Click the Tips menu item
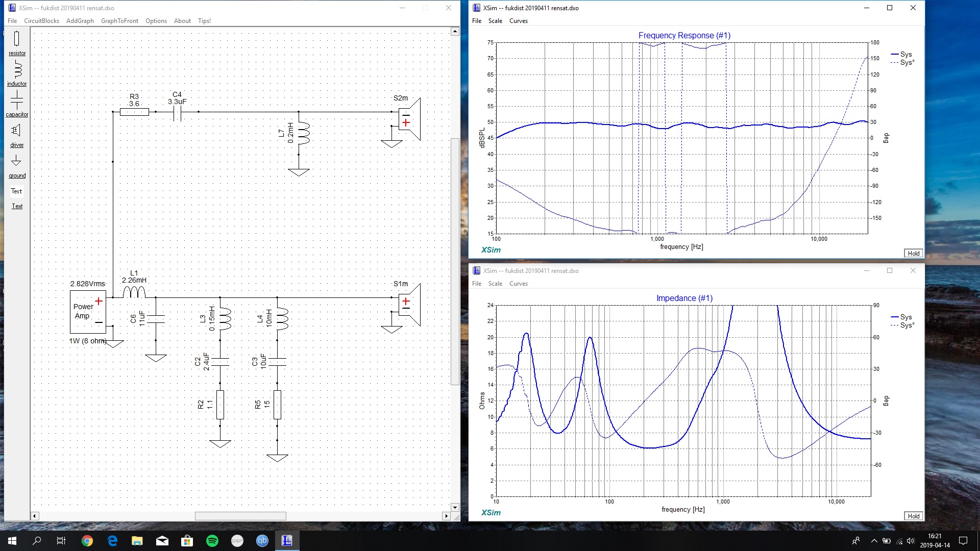980x551 pixels. (x=204, y=20)
